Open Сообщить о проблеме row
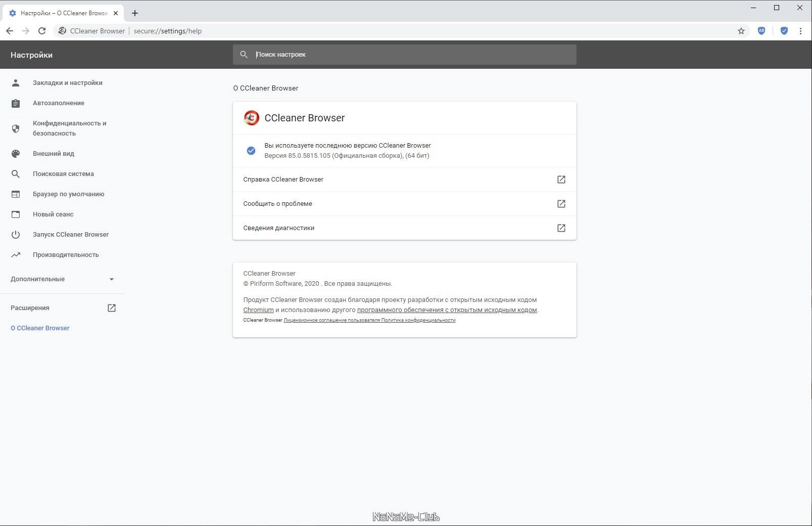The height and width of the screenshot is (526, 812). [x=404, y=204]
